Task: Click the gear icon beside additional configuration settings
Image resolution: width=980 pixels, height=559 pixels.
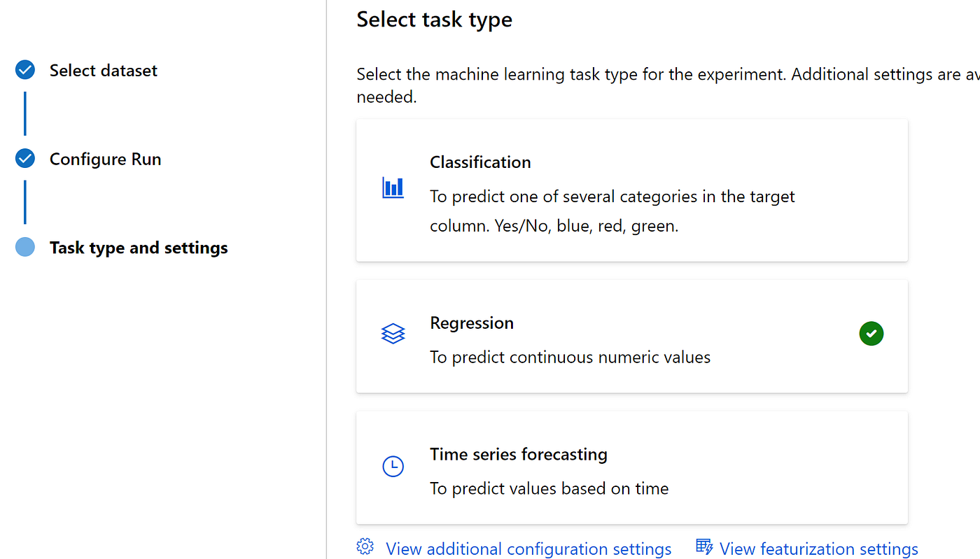Action: (x=365, y=546)
